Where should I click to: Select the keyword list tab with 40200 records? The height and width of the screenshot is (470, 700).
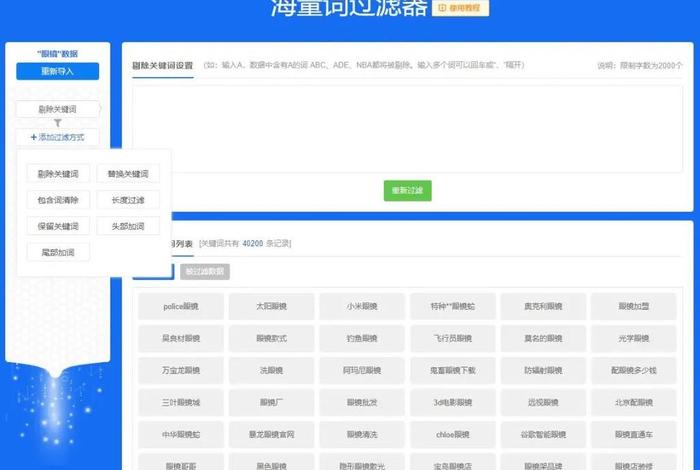[182, 244]
